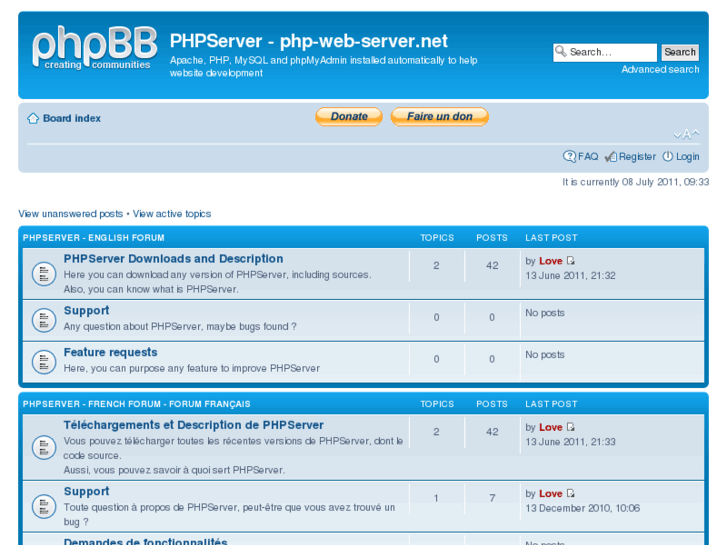
Task: Open Téléchargements et Description de PHPServer forum
Action: point(193,425)
